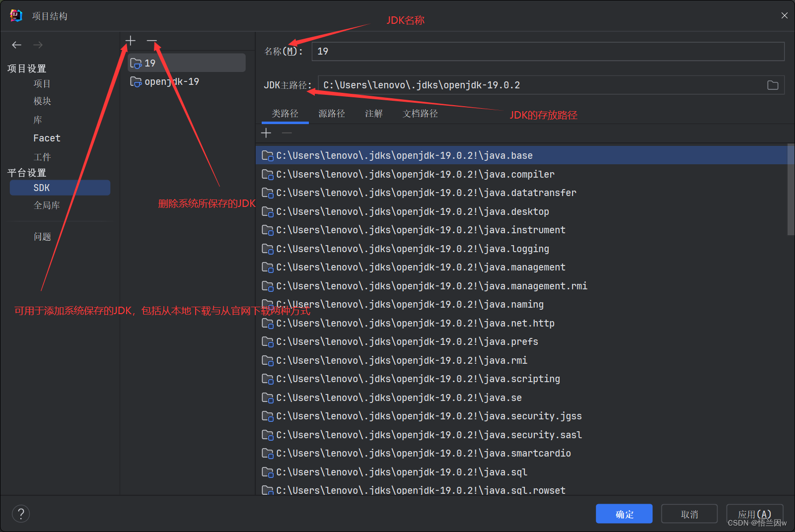Select the java.se classpath row
795x532 pixels.
(521, 398)
